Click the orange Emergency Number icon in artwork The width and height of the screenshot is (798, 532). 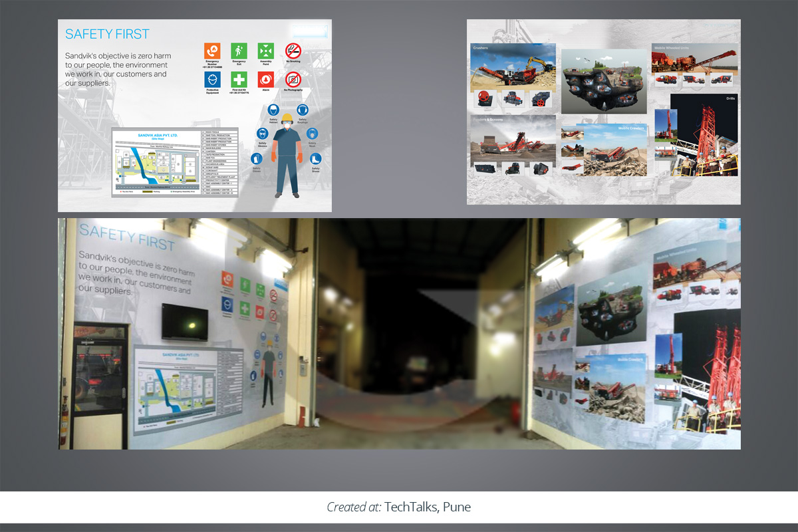coord(212,51)
